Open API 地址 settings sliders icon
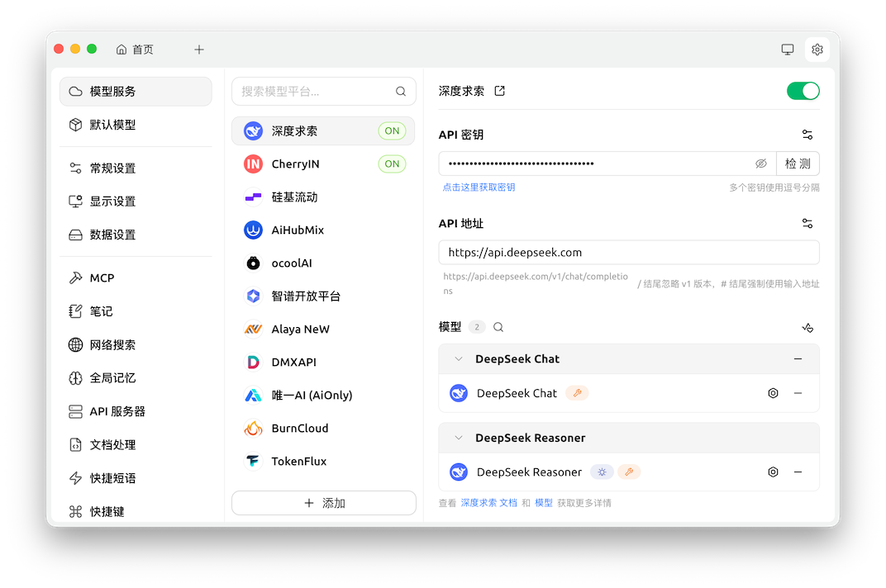886x588 pixels. coord(807,223)
